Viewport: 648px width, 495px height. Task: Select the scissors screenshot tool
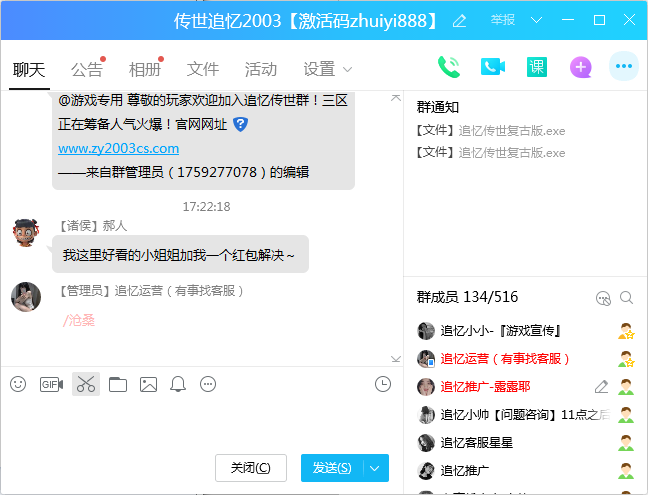pos(86,384)
